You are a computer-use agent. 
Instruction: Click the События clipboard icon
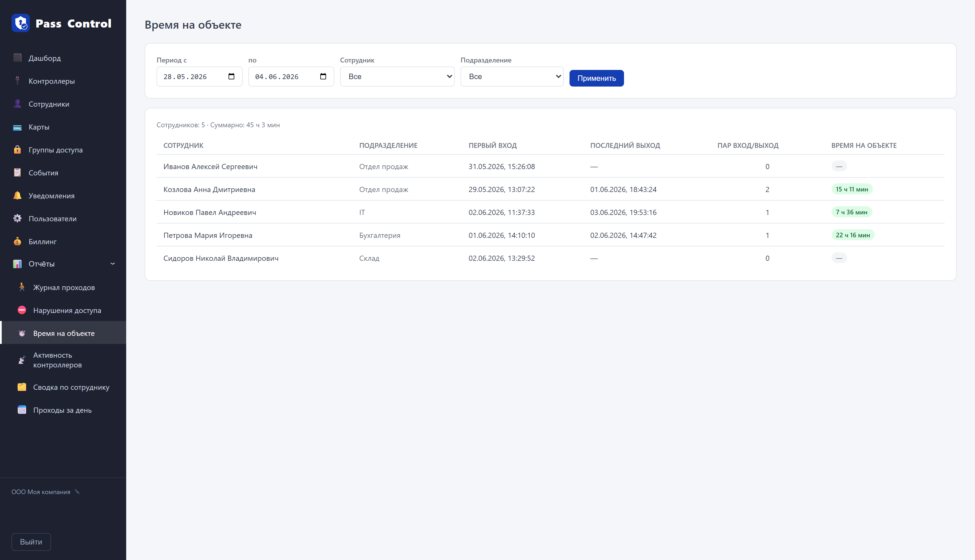(17, 173)
